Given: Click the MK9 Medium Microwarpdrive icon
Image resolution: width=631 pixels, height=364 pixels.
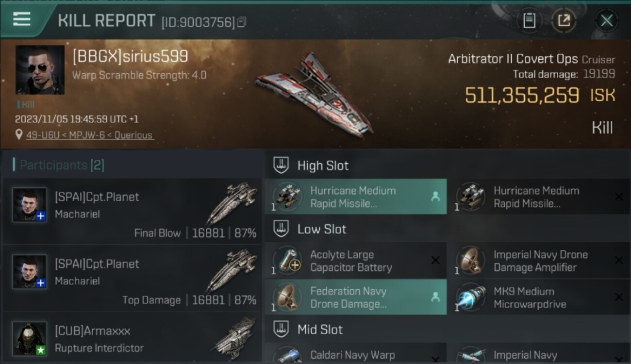Looking at the screenshot, I should coord(471,297).
